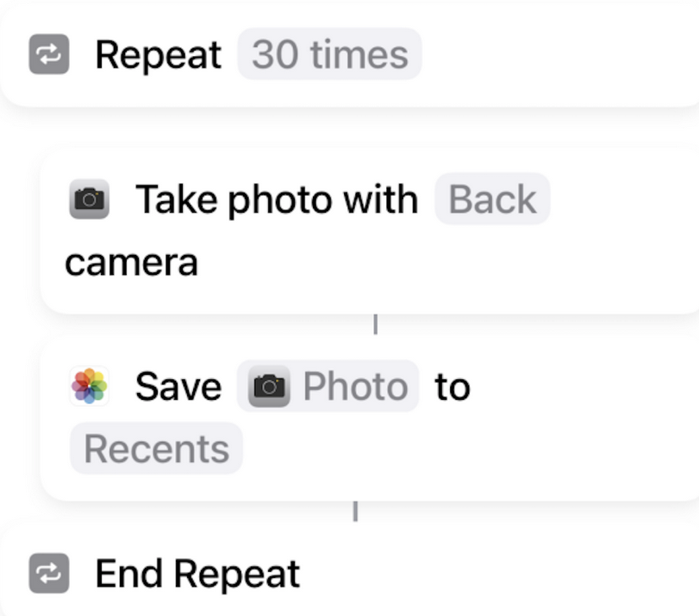Image resolution: width=699 pixels, height=616 pixels.
Task: Click the Repeat loop icon at top
Action: [48, 55]
